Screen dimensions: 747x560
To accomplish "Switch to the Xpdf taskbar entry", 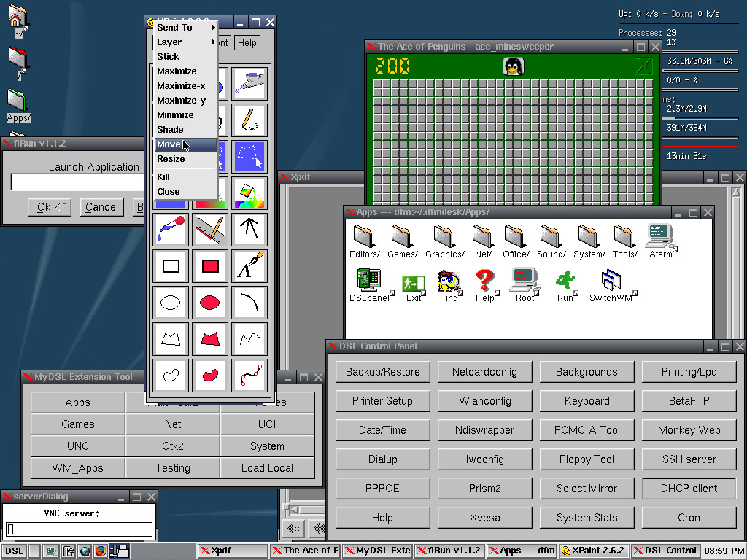I will pyautogui.click(x=233, y=551).
